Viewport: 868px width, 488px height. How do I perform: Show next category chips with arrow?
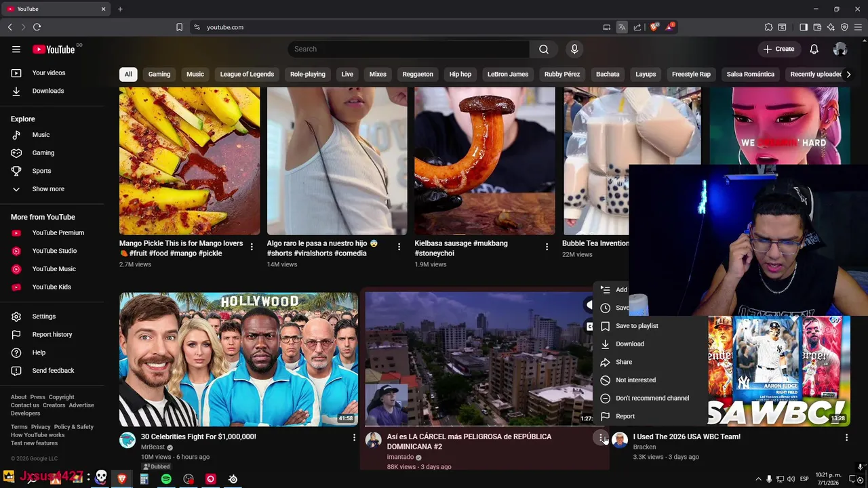click(x=848, y=74)
